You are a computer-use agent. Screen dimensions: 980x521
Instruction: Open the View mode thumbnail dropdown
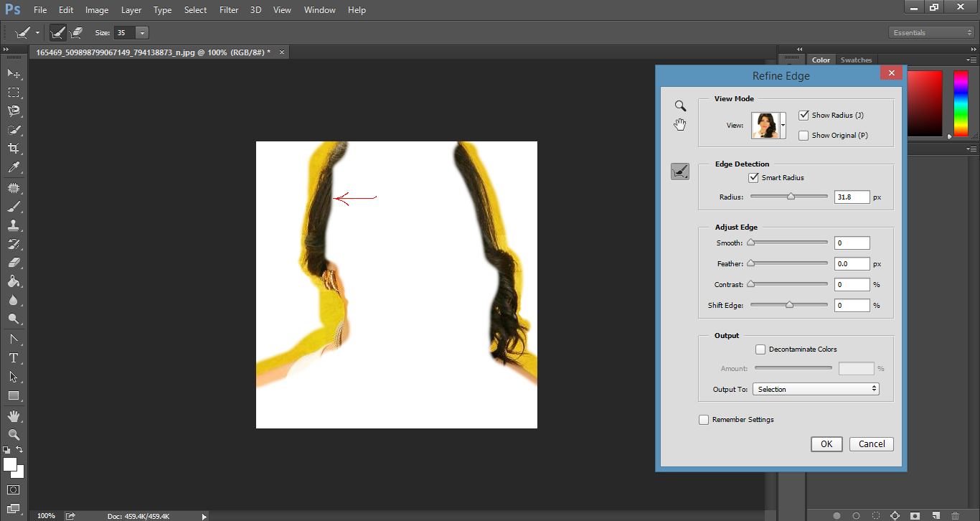coord(783,126)
